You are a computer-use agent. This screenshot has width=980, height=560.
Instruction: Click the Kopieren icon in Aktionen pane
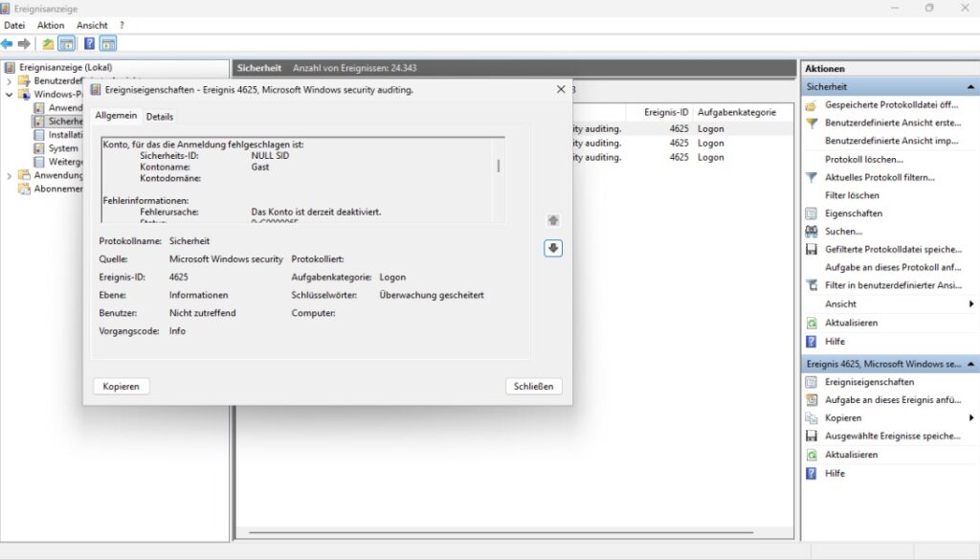(812, 418)
